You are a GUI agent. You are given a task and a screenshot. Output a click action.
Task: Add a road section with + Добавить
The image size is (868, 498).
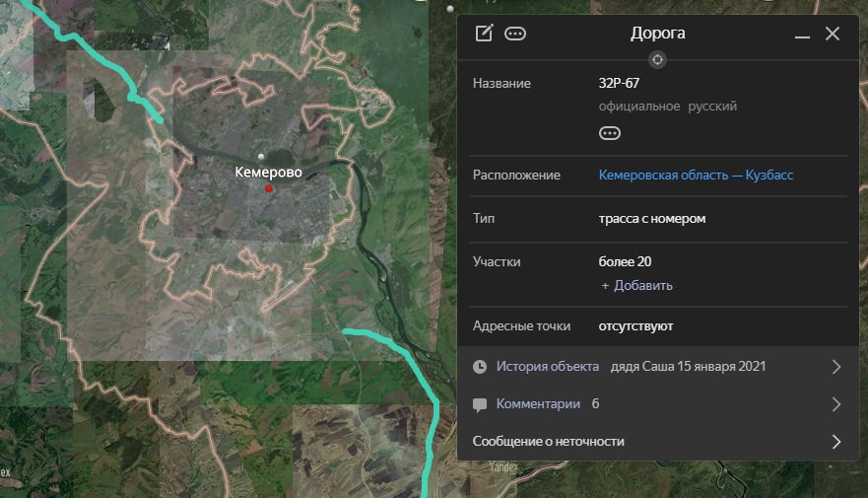636,285
